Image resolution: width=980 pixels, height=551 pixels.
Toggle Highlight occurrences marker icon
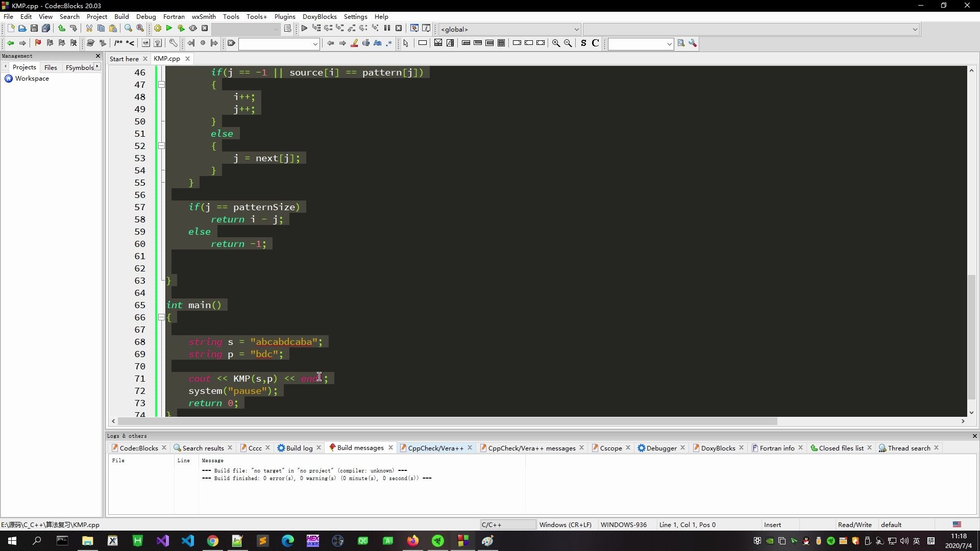354,43
